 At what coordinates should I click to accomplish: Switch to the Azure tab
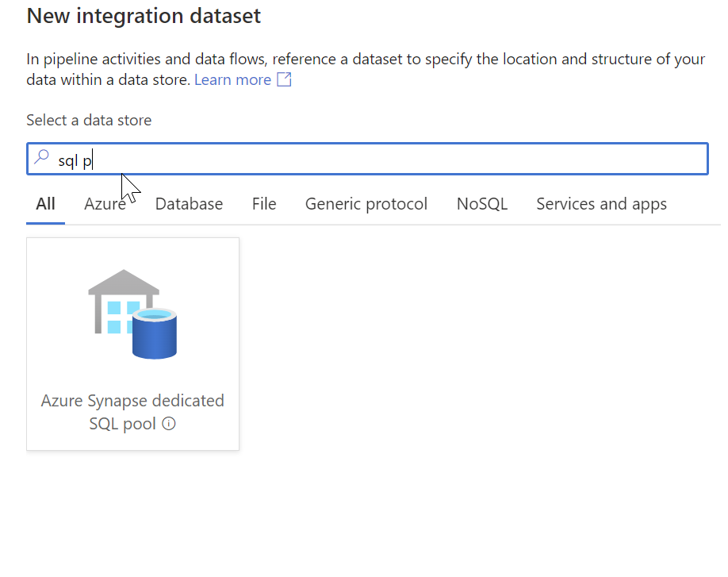[x=105, y=204]
